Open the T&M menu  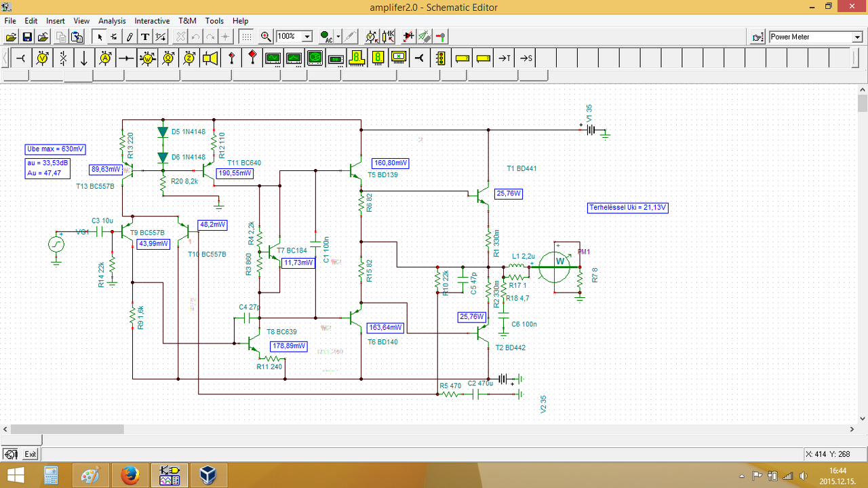click(187, 21)
